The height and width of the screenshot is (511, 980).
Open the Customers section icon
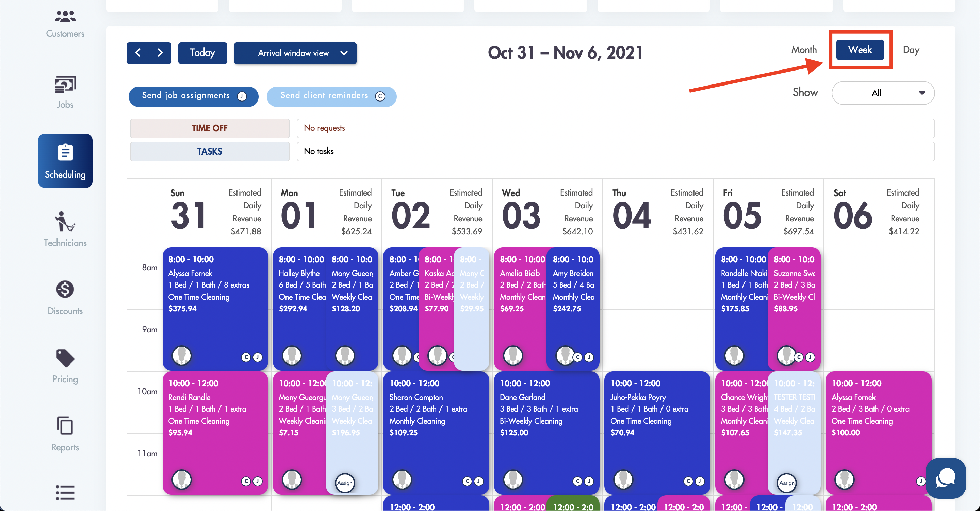[65, 17]
